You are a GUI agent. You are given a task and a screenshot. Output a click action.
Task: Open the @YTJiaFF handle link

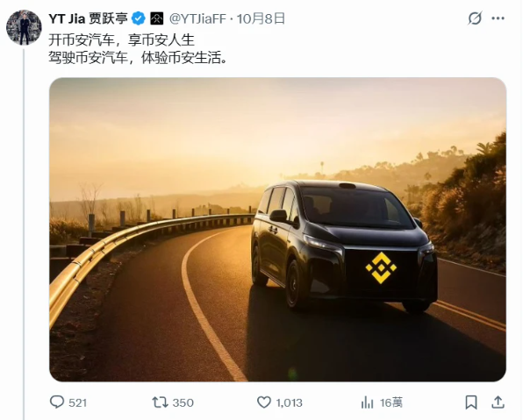coord(197,18)
